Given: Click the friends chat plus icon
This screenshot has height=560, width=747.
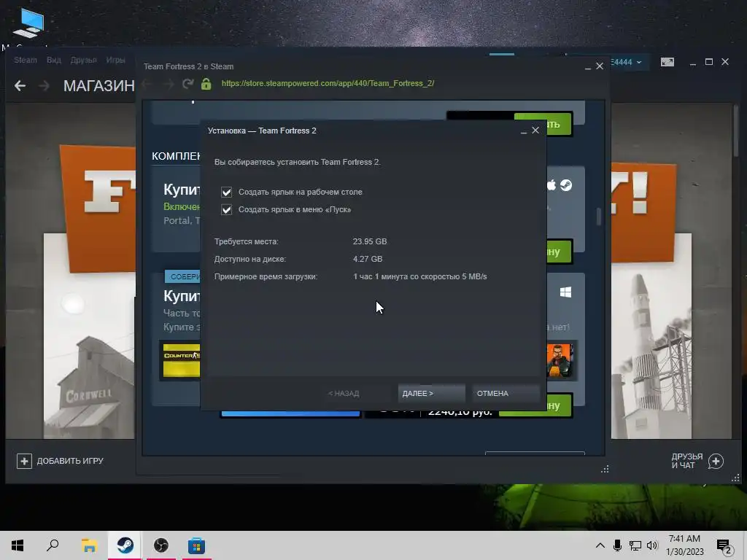Looking at the screenshot, I should [x=716, y=461].
